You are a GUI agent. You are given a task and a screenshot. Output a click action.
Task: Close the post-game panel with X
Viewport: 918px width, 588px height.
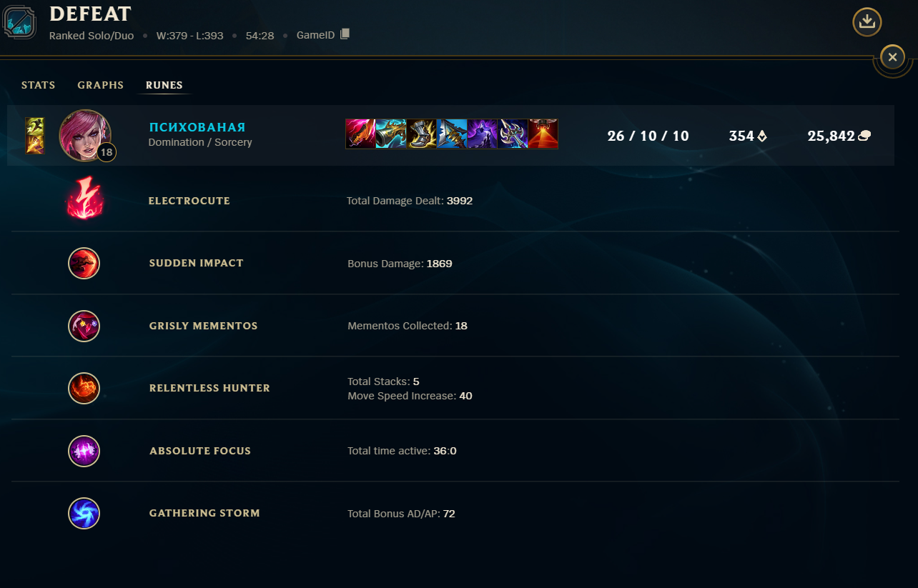(x=892, y=56)
